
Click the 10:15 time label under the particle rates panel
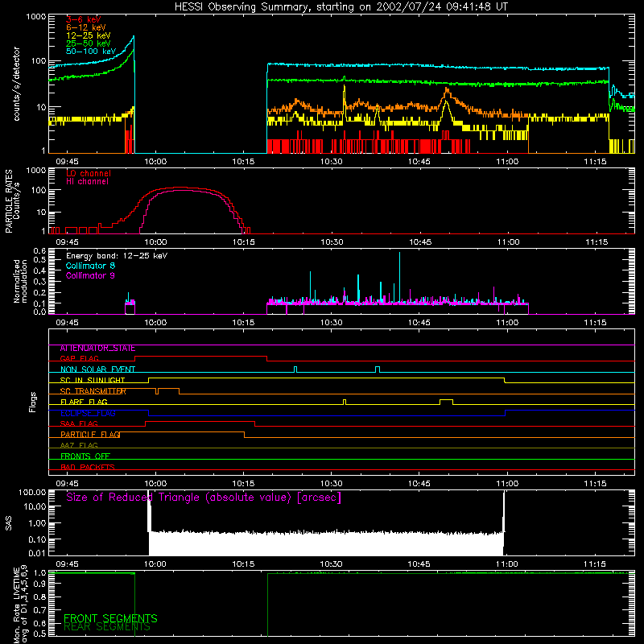244,242
